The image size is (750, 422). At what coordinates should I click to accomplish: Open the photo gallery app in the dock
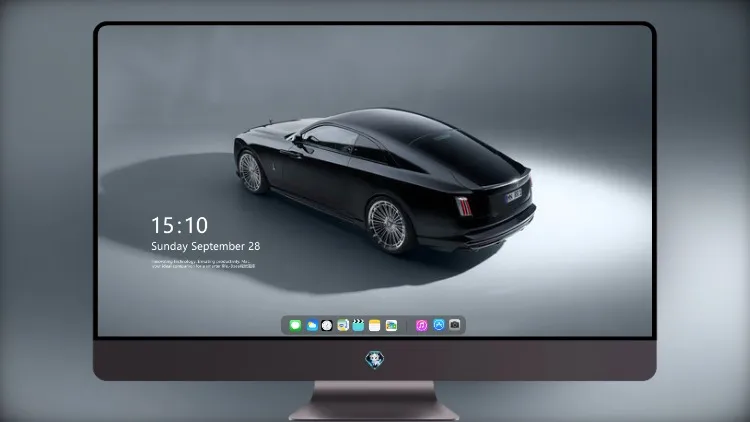(x=391, y=325)
